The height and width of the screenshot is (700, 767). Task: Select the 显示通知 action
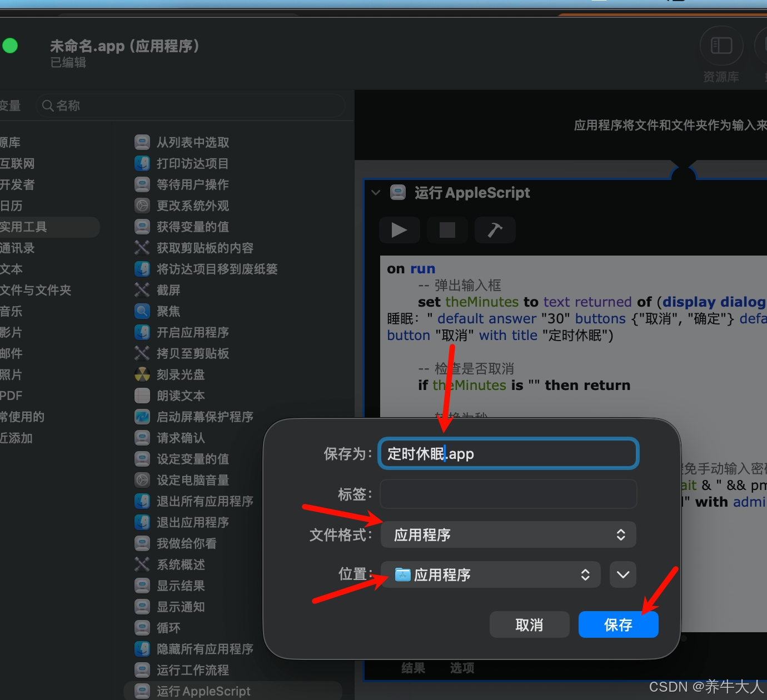170,607
